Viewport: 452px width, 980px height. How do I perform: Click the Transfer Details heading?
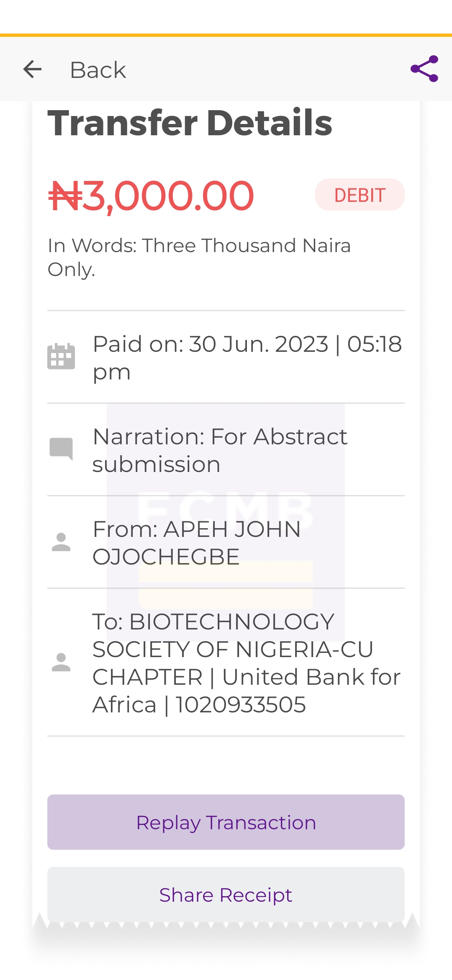coord(190,123)
